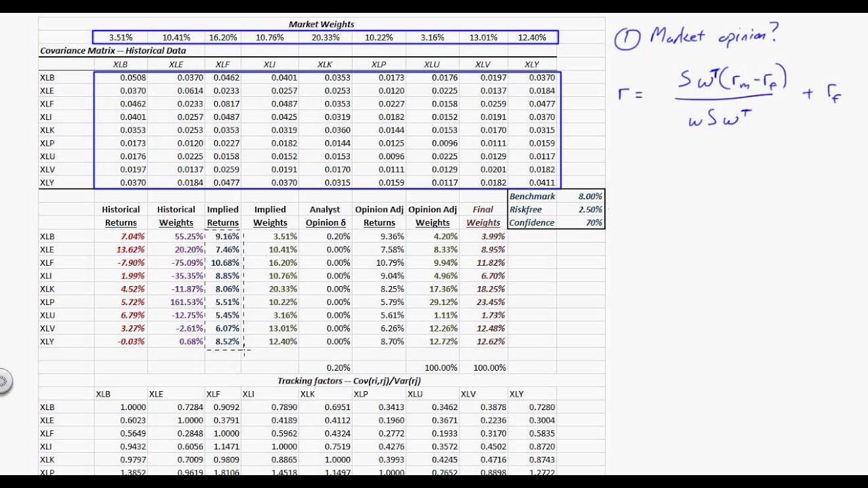Select covariance value 0.0201 in XLV row
This screenshot has height=488, width=868.
click(x=493, y=169)
